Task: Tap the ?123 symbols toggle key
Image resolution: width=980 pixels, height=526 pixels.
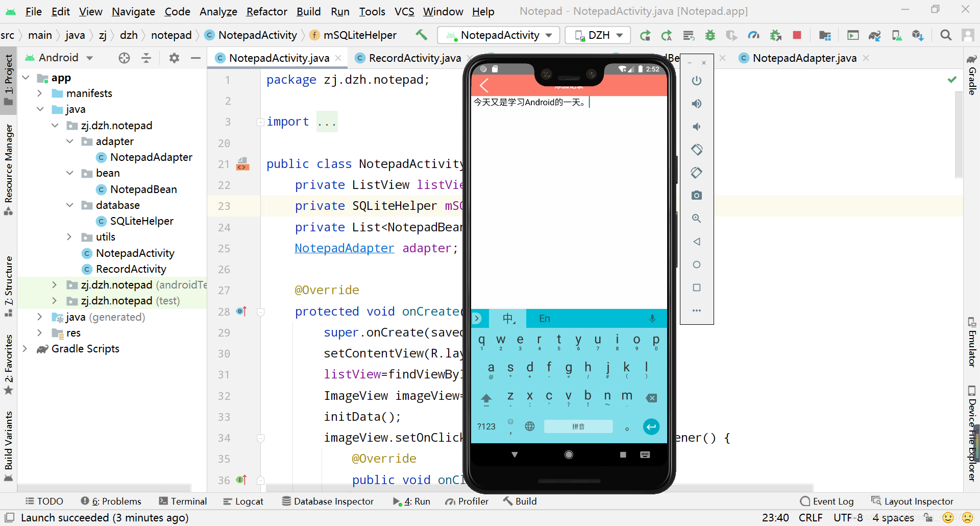Action: 486,426
